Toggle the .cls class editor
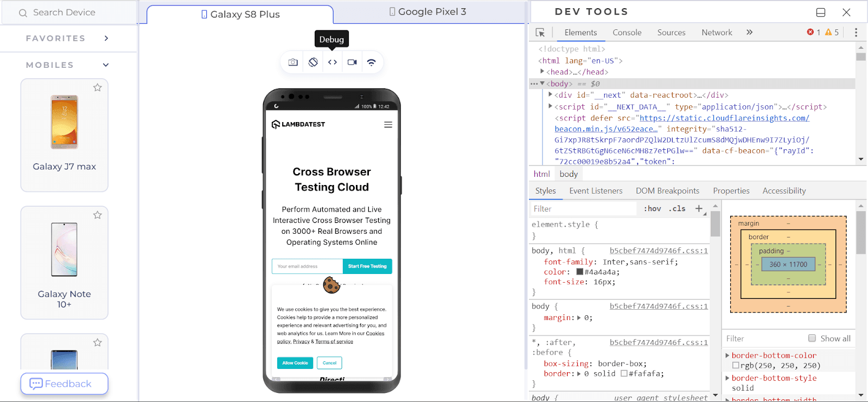 (677, 209)
